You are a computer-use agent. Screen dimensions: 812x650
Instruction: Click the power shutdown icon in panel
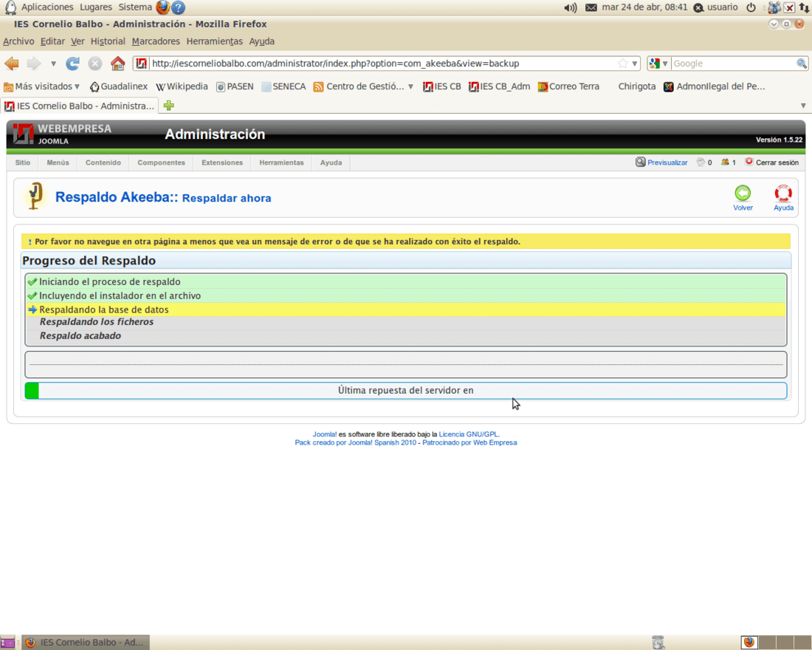(751, 8)
